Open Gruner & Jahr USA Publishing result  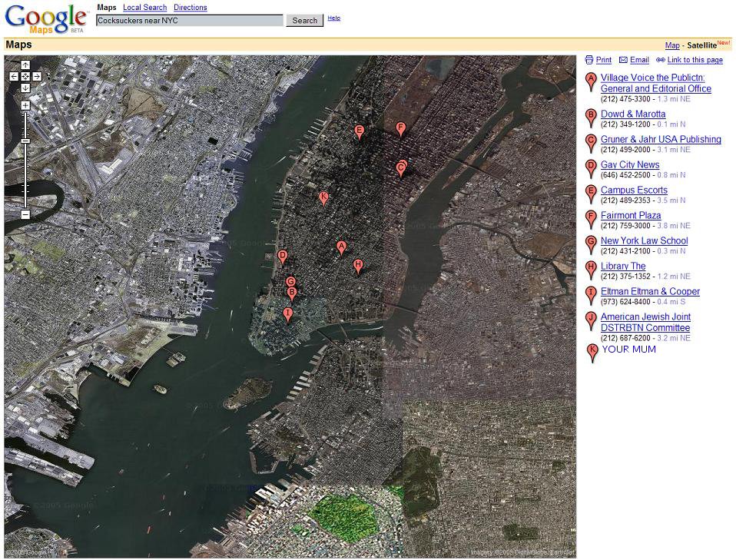tap(661, 139)
